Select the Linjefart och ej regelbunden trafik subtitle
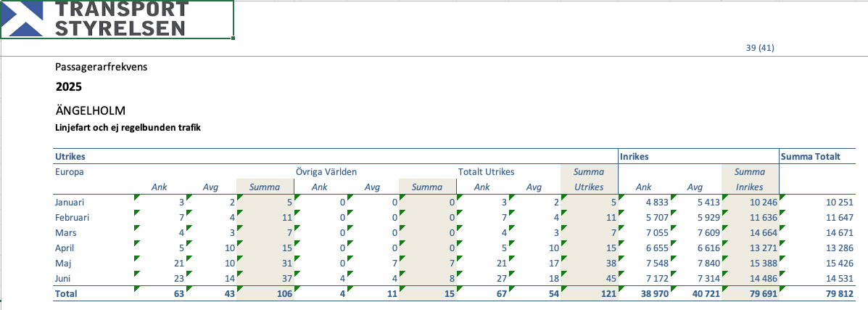This screenshot has width=868, height=310. tap(128, 128)
